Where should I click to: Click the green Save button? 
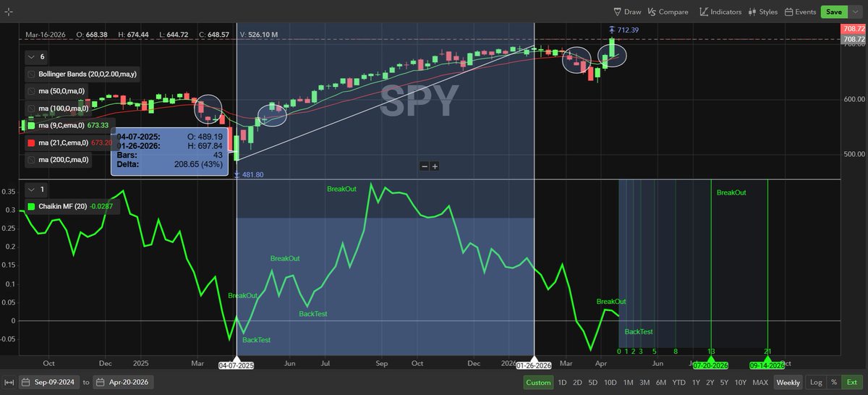(x=834, y=12)
